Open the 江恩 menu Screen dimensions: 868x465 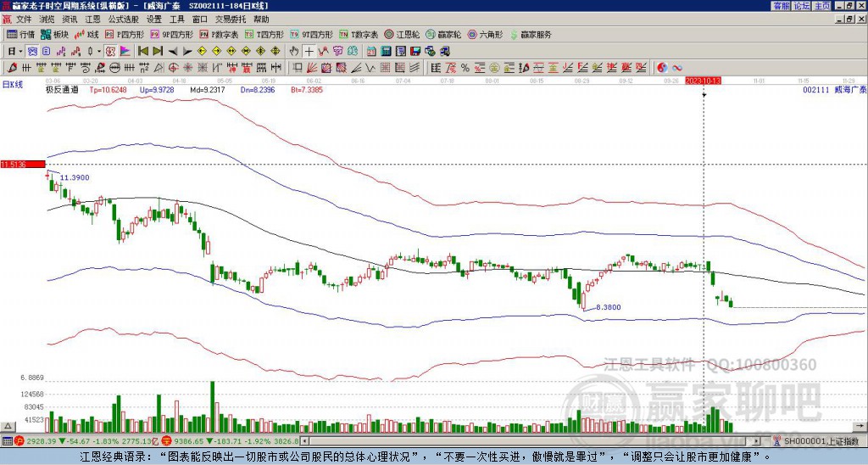tap(92, 20)
